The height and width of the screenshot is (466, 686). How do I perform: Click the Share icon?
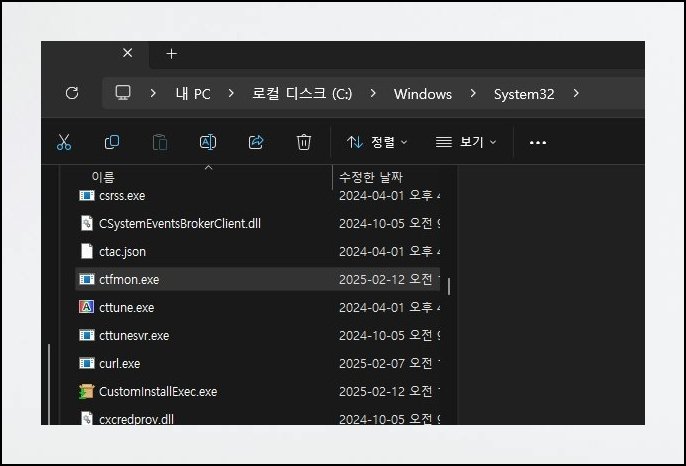(256, 142)
